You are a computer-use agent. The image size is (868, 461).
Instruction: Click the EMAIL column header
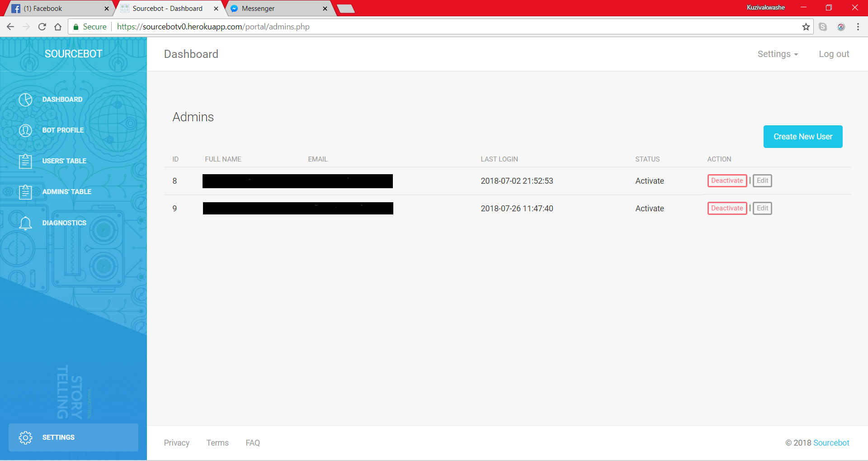(318, 159)
